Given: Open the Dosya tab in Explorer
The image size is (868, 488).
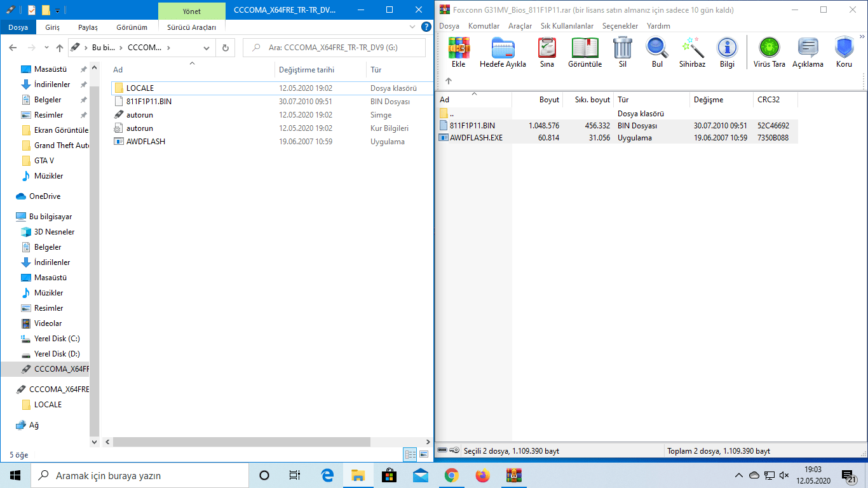Looking at the screenshot, I should (18, 27).
